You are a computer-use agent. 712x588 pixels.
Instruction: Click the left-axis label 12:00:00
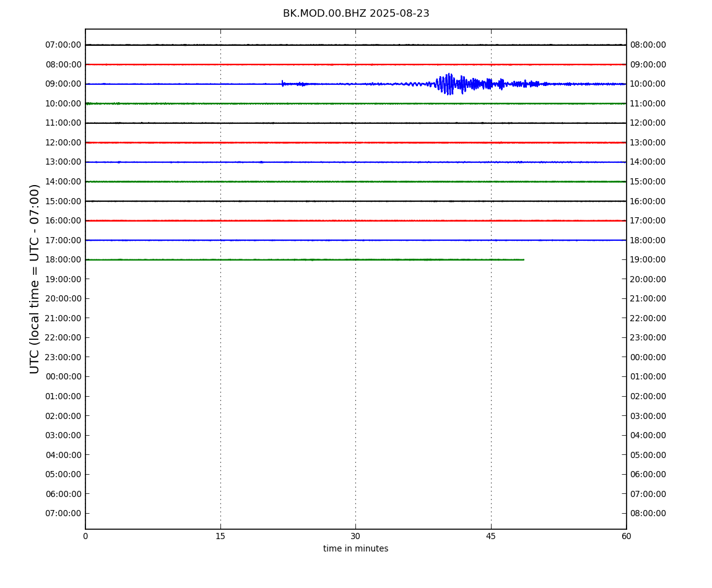63,142
